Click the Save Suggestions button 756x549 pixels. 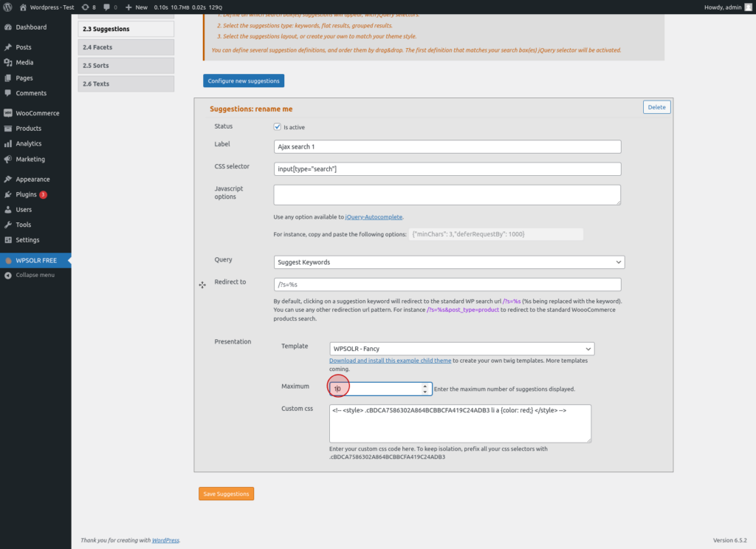226,494
